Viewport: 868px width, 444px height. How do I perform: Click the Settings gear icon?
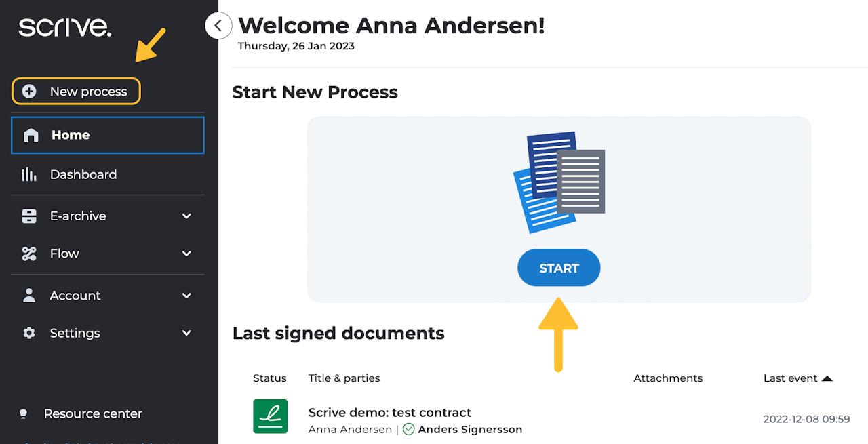click(29, 333)
